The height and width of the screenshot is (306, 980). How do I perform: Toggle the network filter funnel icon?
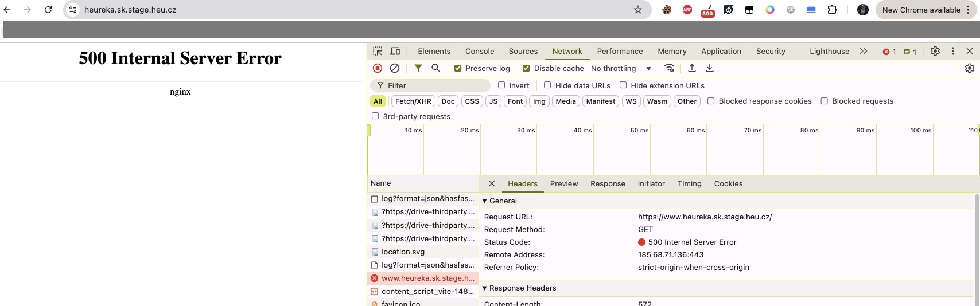point(418,68)
